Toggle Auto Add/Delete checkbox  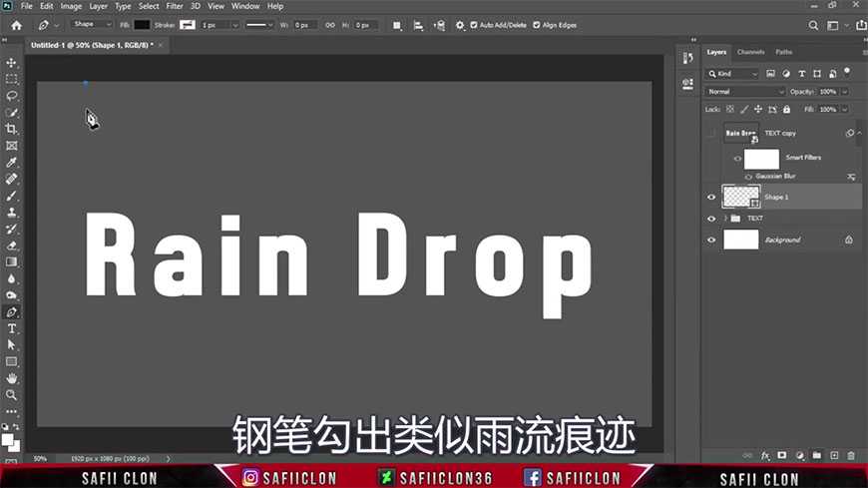(x=474, y=25)
